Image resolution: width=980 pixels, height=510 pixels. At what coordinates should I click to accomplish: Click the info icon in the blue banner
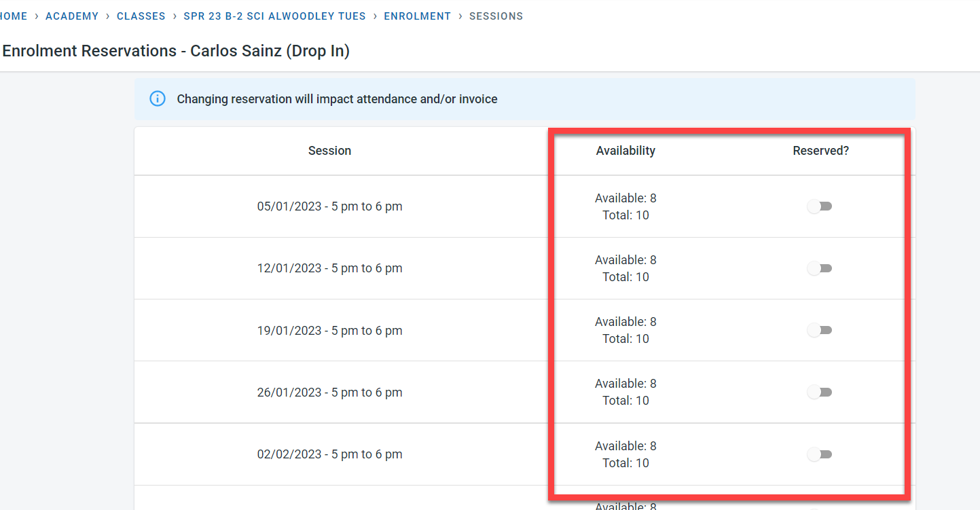pos(158,99)
